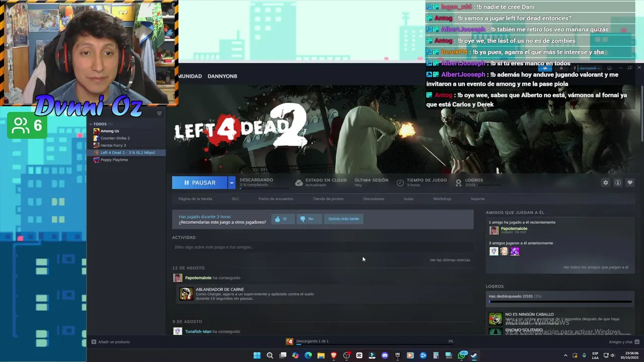
Task: Select Left 4 Dead 2 library entry
Action: [x=126, y=152]
